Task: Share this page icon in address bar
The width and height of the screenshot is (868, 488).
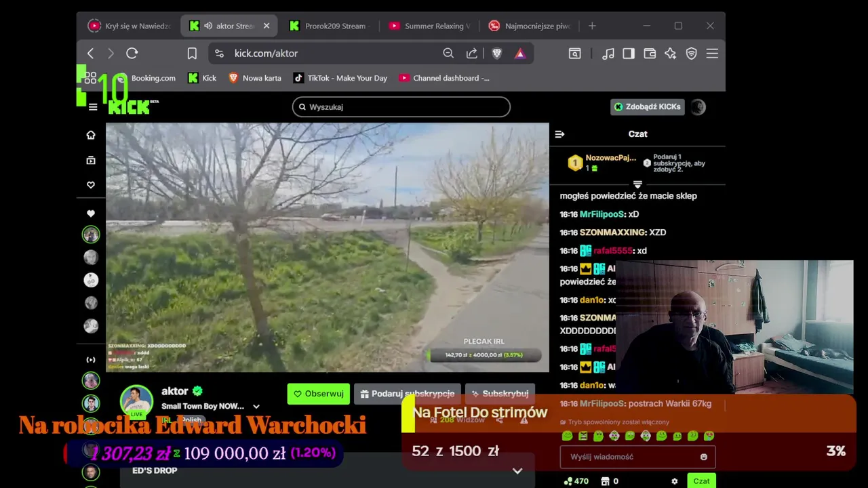Action: click(472, 53)
